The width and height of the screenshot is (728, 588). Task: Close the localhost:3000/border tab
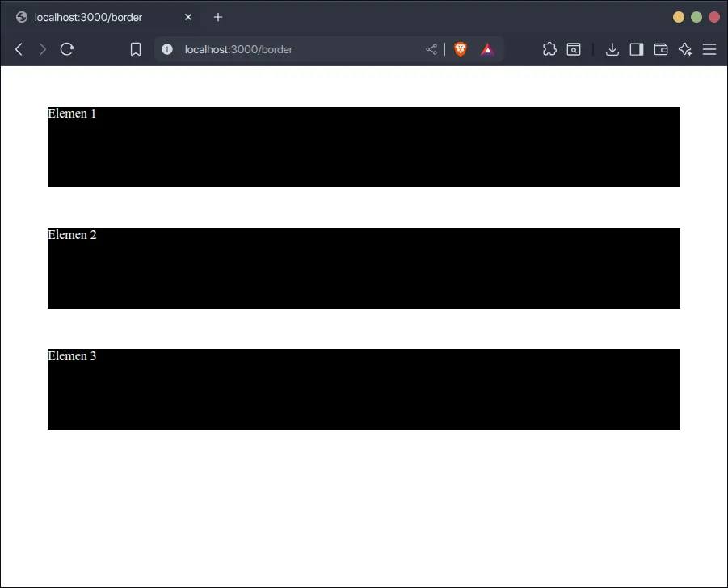click(188, 17)
